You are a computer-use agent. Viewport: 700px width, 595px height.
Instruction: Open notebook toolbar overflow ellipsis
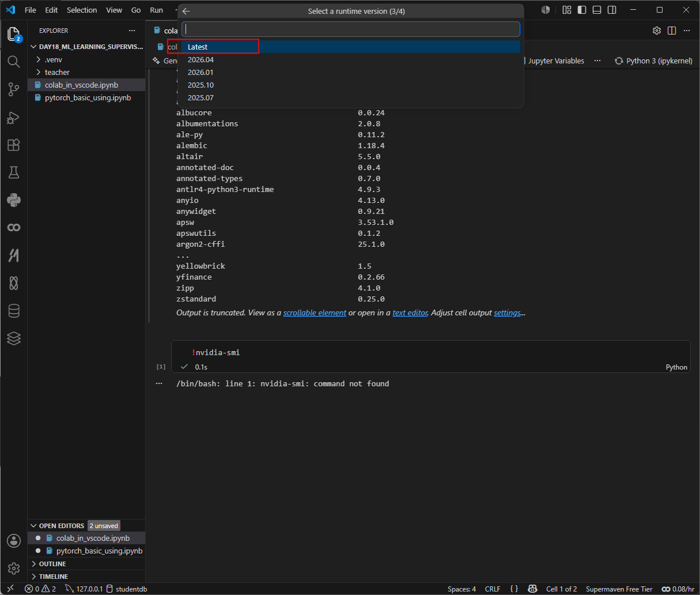point(597,61)
